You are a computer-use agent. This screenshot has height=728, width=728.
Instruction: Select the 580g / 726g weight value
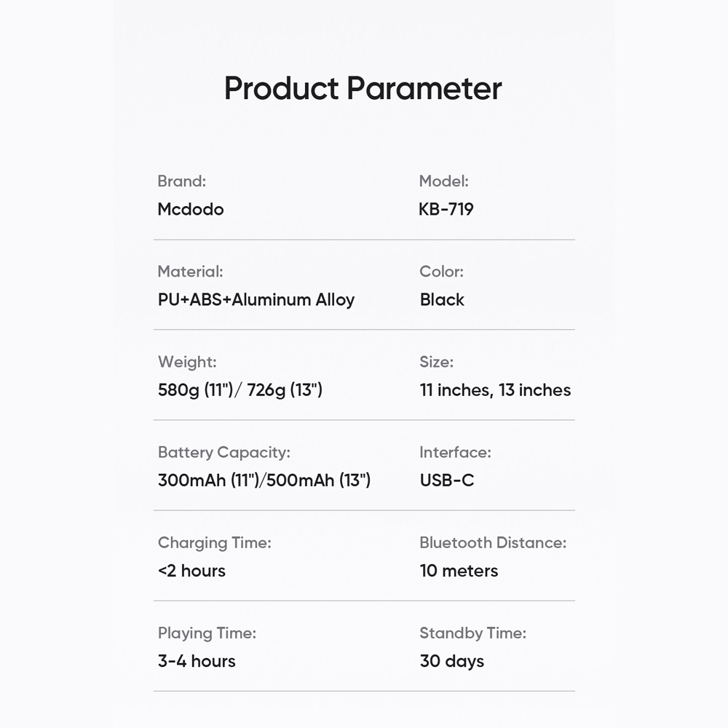pyautogui.click(x=240, y=390)
